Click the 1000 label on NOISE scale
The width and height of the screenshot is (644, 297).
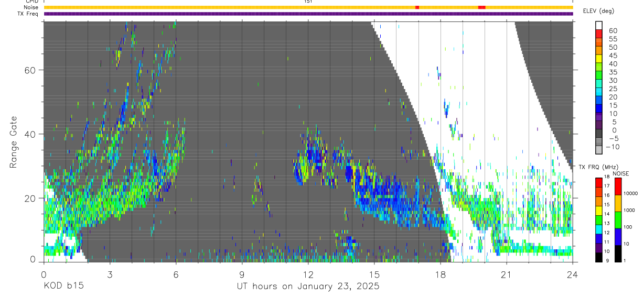coord(630,210)
